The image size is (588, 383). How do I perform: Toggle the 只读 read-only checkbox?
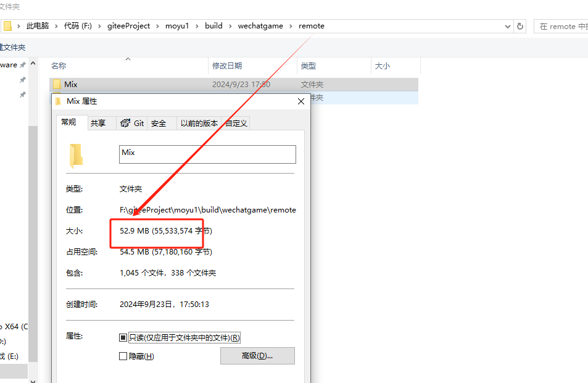[x=123, y=337]
